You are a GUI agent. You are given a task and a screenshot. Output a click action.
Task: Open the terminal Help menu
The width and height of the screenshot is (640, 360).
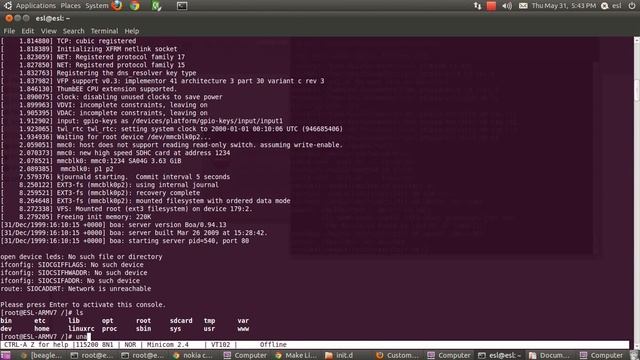131,31
